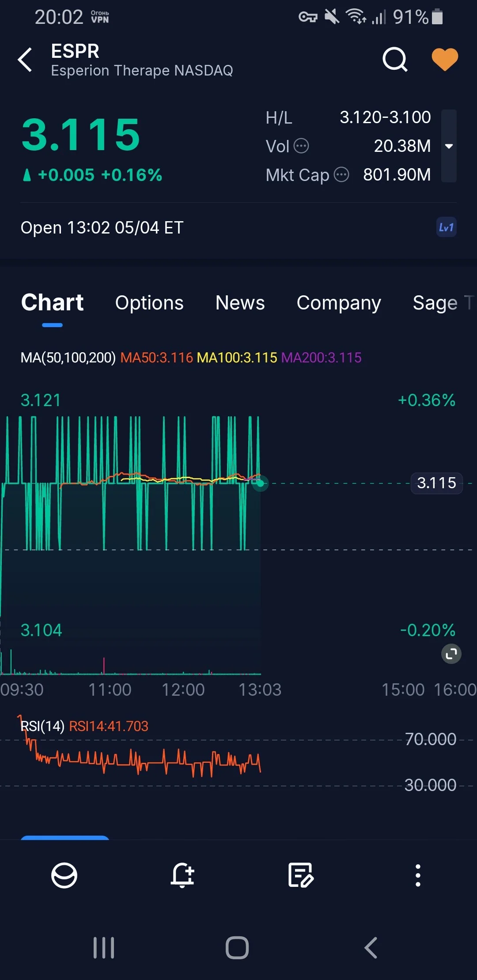Open the Company tab
477x980 pixels.
[339, 303]
